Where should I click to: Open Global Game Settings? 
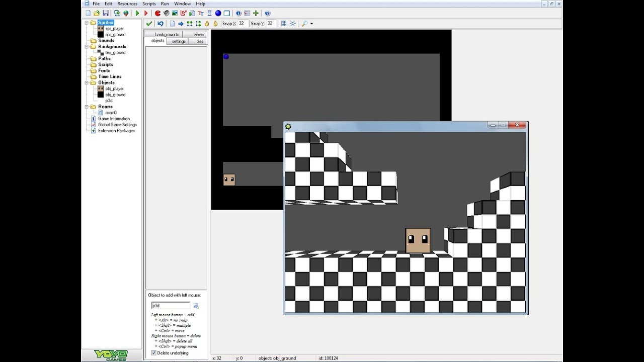117,125
